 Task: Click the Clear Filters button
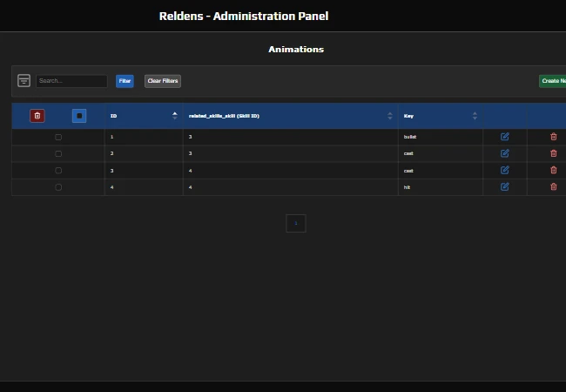point(163,81)
